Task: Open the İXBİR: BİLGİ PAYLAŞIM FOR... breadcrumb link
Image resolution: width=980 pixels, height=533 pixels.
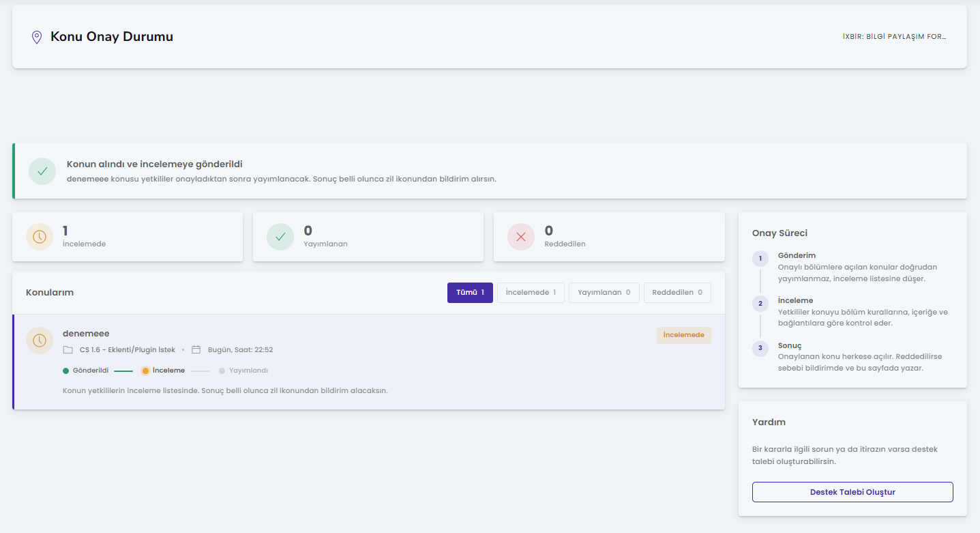Action: point(894,37)
